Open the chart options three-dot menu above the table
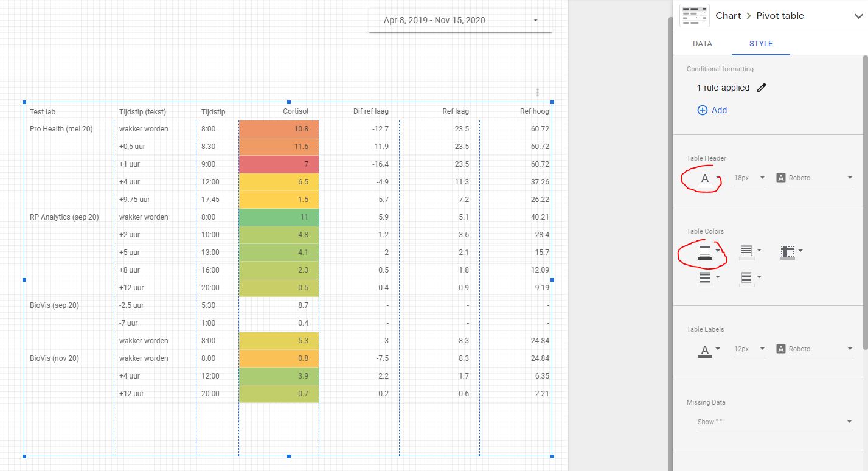The height and width of the screenshot is (471, 868). tap(537, 92)
